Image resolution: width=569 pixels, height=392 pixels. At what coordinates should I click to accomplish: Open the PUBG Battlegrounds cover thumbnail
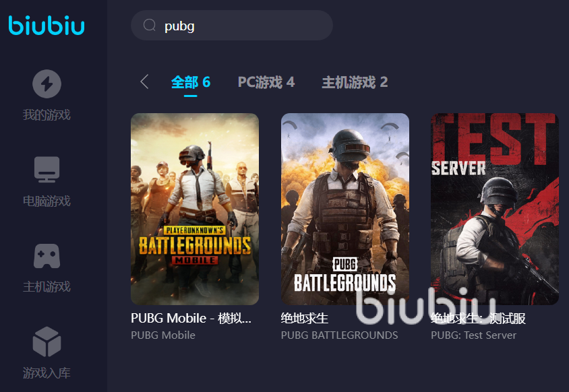coord(345,209)
